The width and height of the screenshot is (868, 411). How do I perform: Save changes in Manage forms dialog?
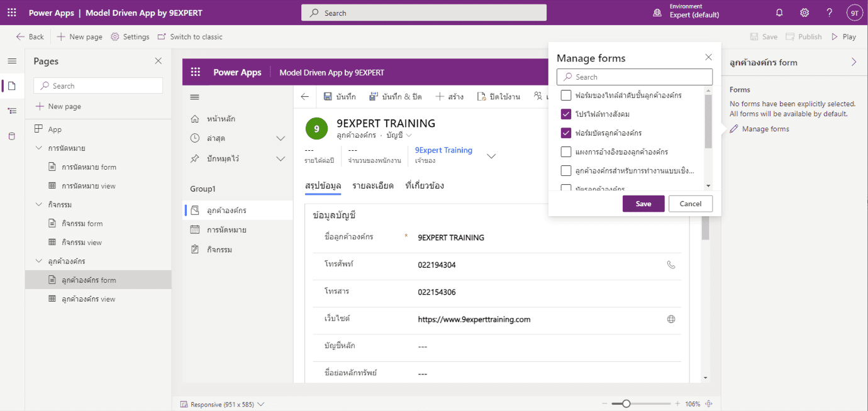tap(643, 203)
